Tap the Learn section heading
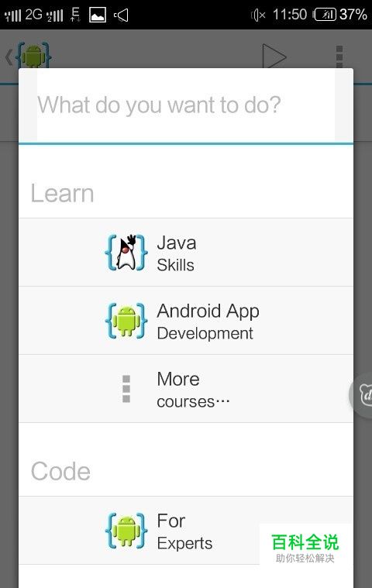 click(62, 194)
